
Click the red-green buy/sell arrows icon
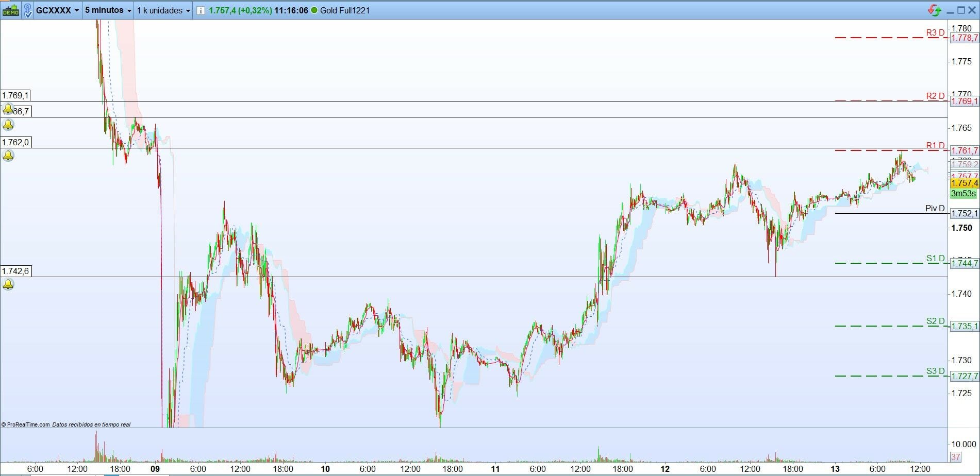pos(934,10)
